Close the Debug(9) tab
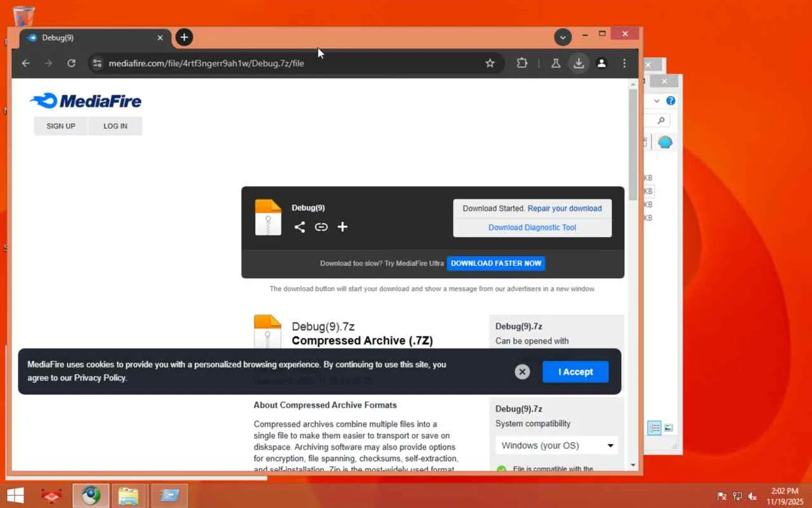Image resolution: width=812 pixels, height=508 pixels. [160, 38]
